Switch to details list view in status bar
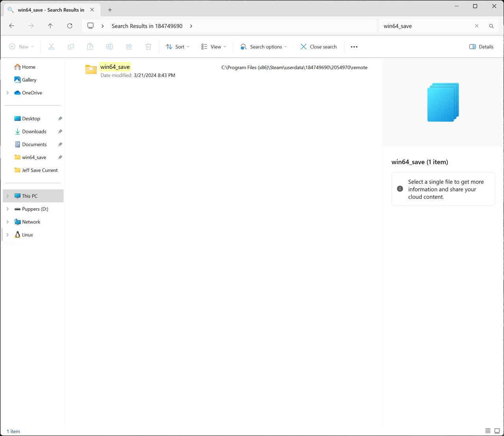The width and height of the screenshot is (504, 436). coord(488,431)
